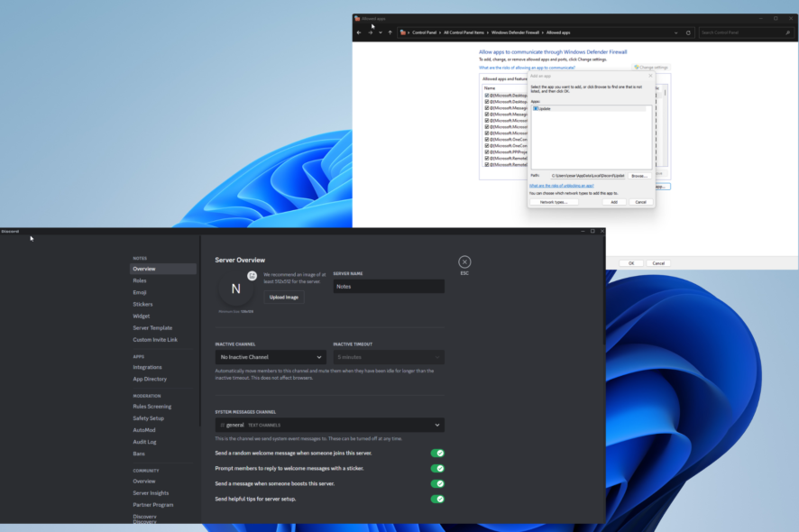This screenshot has width=799, height=532.
Task: Select the Update app in the Apps list
Action: [591, 108]
